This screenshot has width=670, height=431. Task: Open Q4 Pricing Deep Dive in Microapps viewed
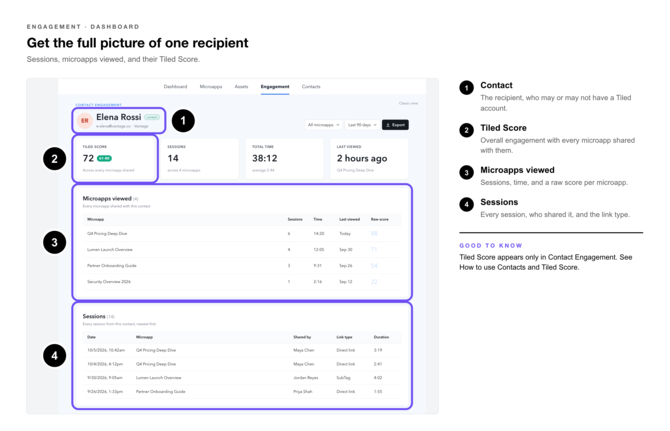(107, 234)
